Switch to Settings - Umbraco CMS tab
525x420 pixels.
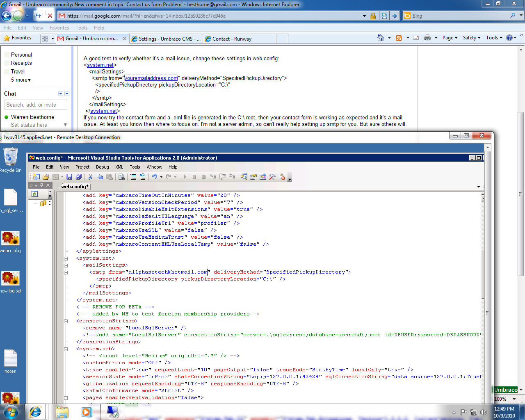pyautogui.click(x=166, y=39)
